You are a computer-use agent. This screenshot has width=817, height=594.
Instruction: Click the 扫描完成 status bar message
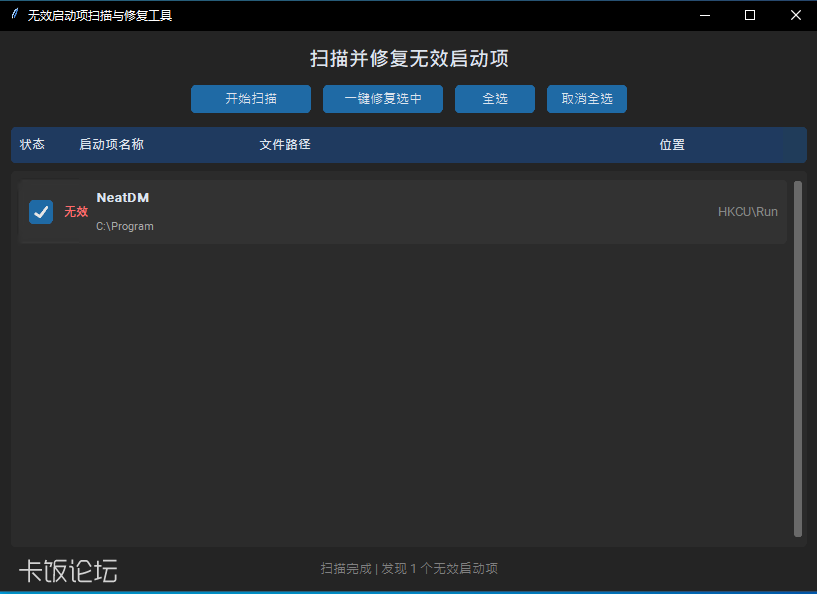409,568
